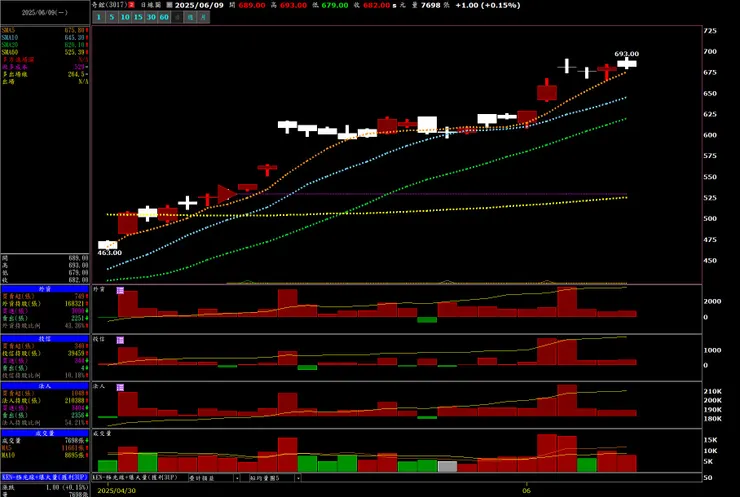Image resolution: width=740 pixels, height=497 pixels.
Task: Click the MA5 volume value 11661
Action: tap(73, 447)
